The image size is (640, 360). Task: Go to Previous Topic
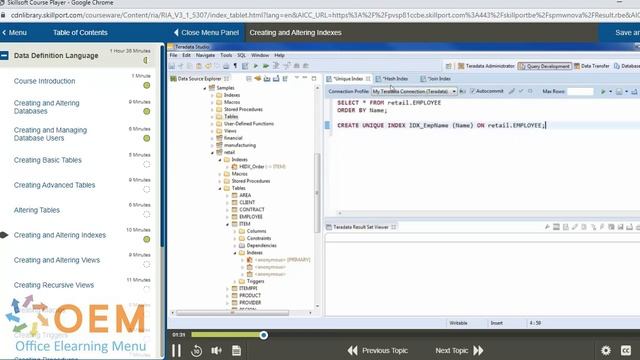378,350
